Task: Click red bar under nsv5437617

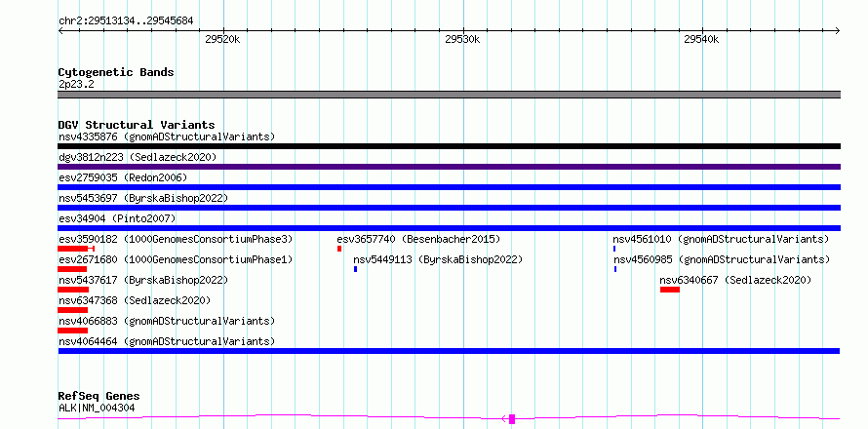Action: point(73,290)
